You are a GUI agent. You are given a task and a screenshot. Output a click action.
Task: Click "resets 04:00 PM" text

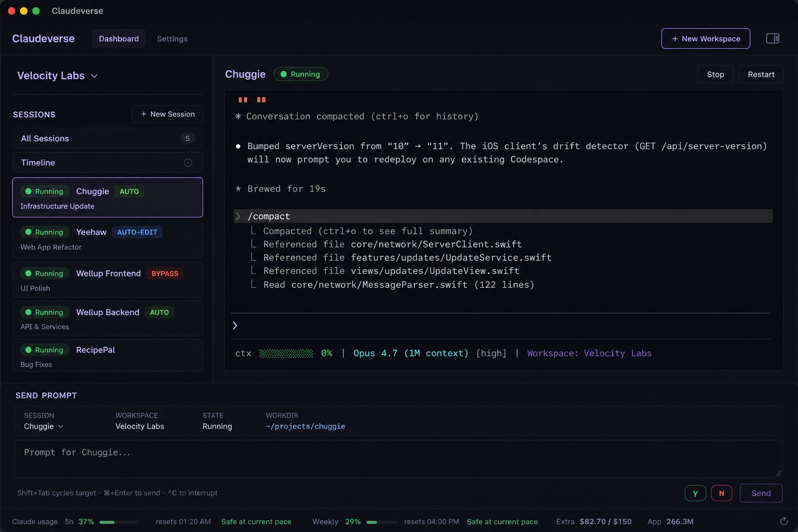(x=432, y=522)
